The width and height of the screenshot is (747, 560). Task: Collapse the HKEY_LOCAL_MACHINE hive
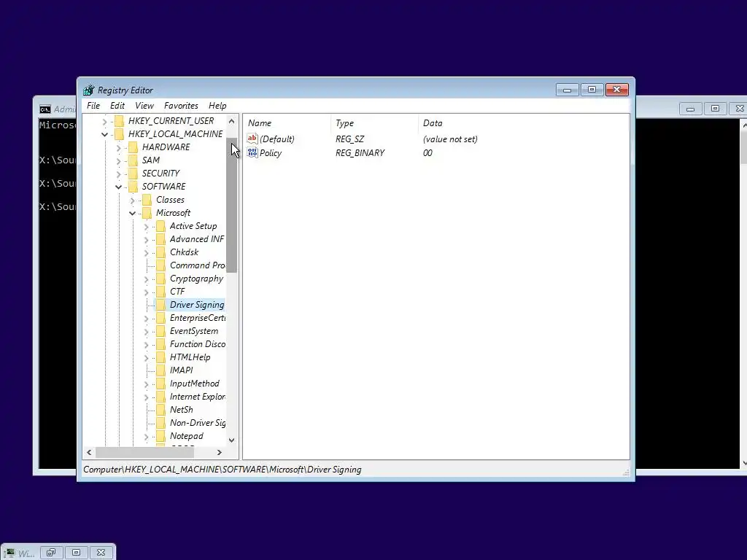click(x=105, y=135)
